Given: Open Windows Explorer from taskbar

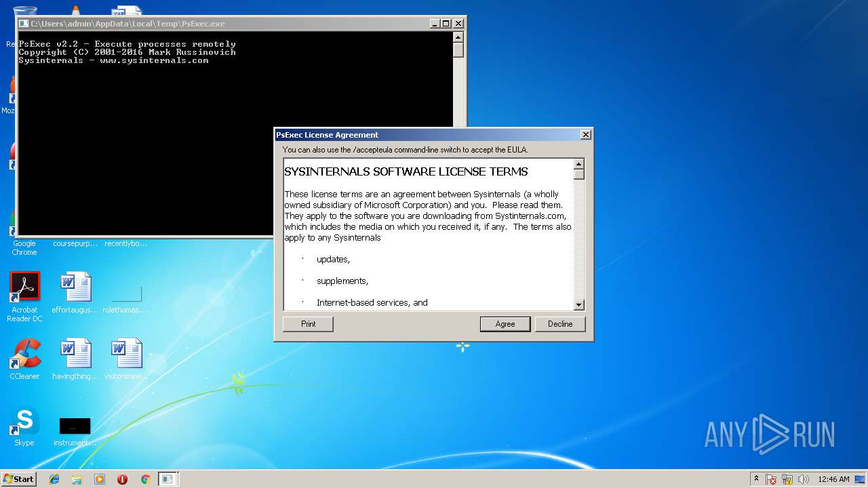Looking at the screenshot, I should (x=77, y=479).
